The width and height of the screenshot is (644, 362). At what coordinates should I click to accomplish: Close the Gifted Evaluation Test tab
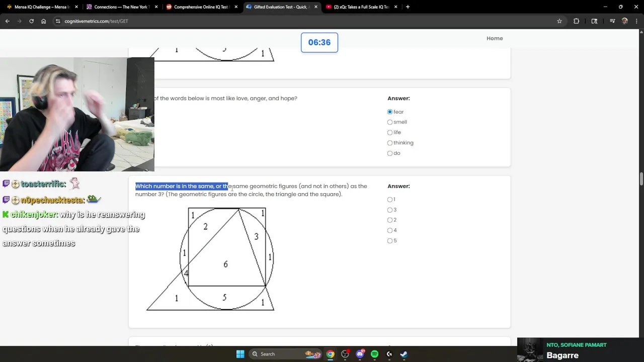coord(315,7)
